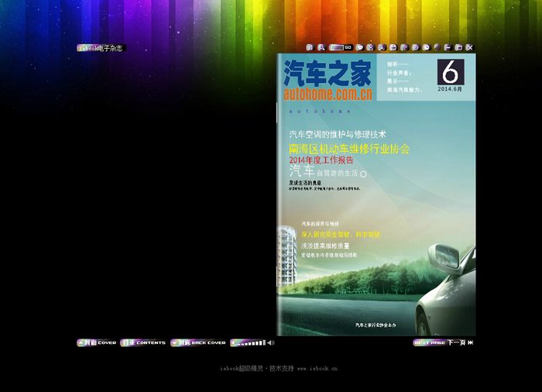The width and height of the screenshot is (542, 392).
Task: Maximize the iebook viewer window
Action: click(458, 48)
